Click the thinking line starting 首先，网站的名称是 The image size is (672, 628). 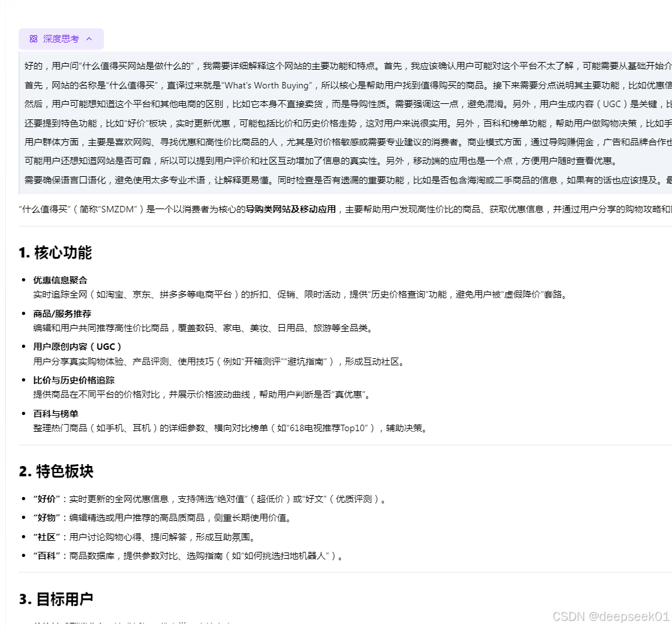[348, 85]
